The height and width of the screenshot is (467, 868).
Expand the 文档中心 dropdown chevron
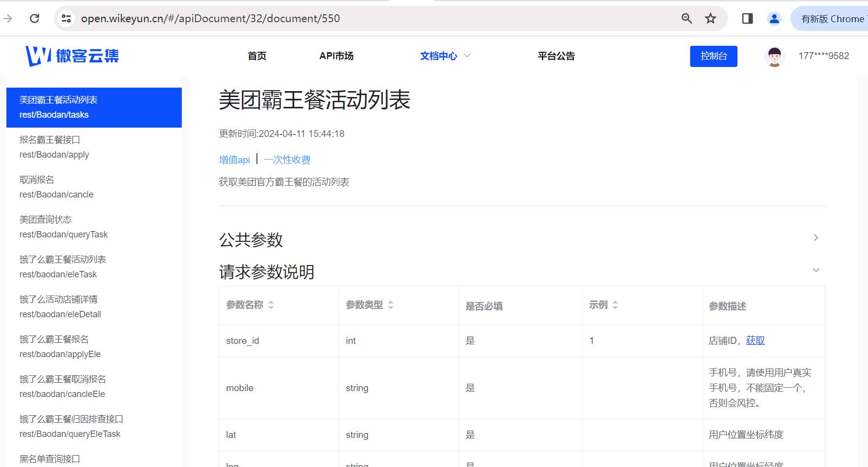point(467,56)
